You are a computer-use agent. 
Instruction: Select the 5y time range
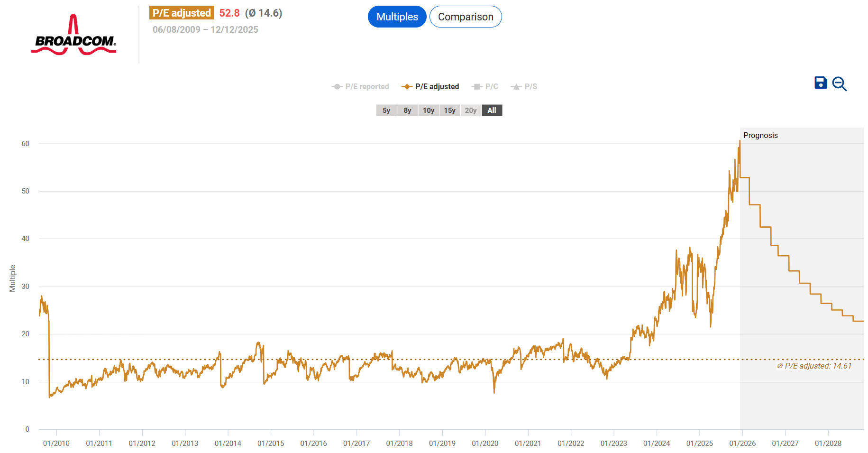(x=386, y=110)
